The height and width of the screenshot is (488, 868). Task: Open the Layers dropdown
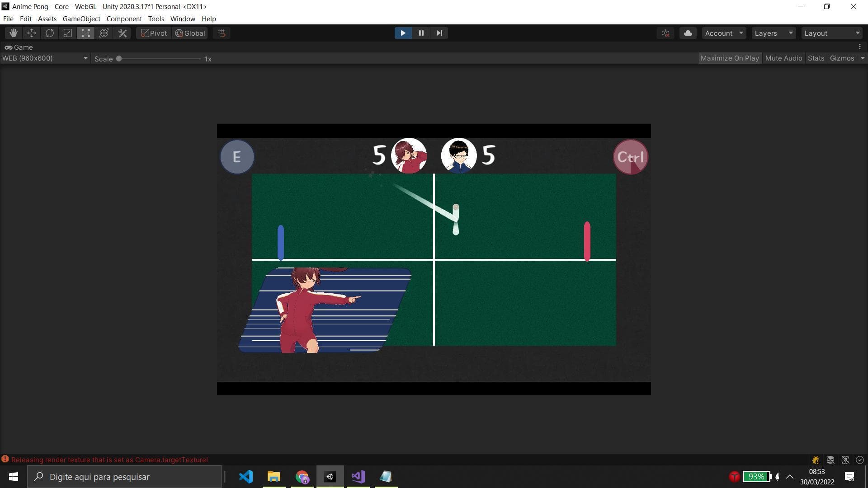pyautogui.click(x=773, y=33)
